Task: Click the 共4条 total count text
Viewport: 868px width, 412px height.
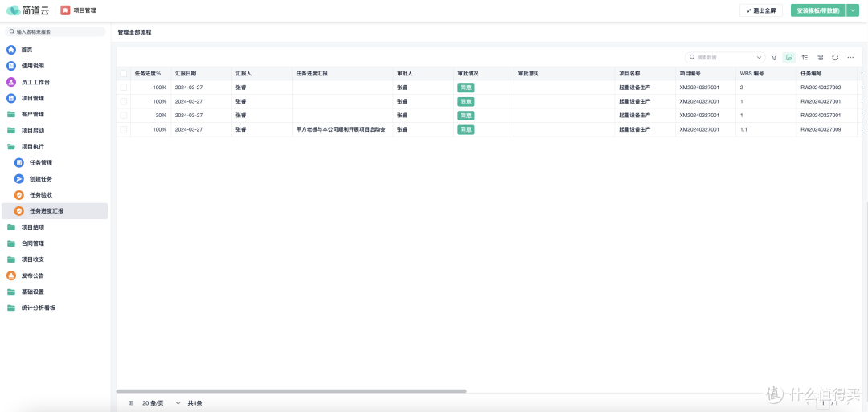Action: pos(194,403)
